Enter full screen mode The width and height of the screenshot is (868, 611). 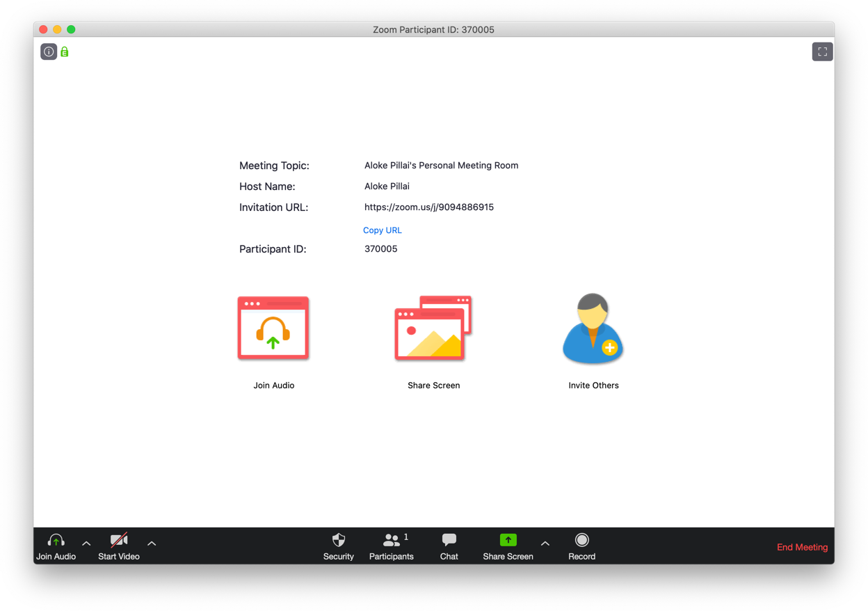[822, 51]
